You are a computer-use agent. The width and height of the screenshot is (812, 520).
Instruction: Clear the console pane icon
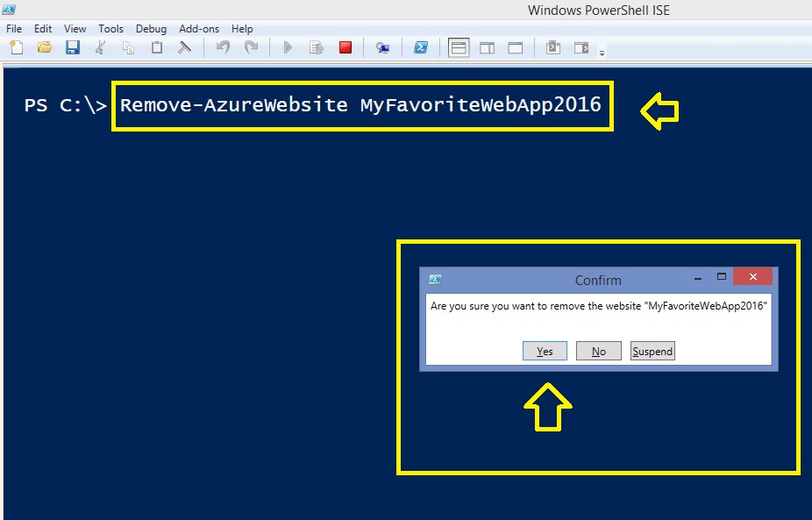(184, 47)
